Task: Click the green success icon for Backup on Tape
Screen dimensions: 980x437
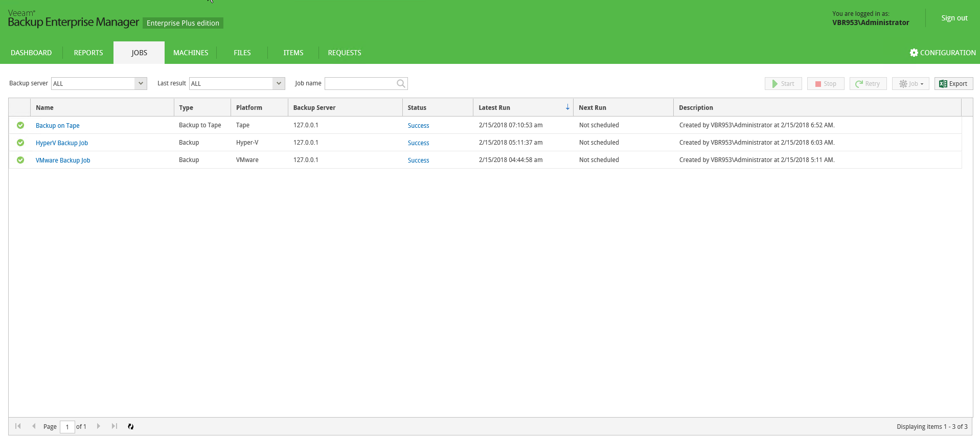Action: pyautogui.click(x=20, y=125)
